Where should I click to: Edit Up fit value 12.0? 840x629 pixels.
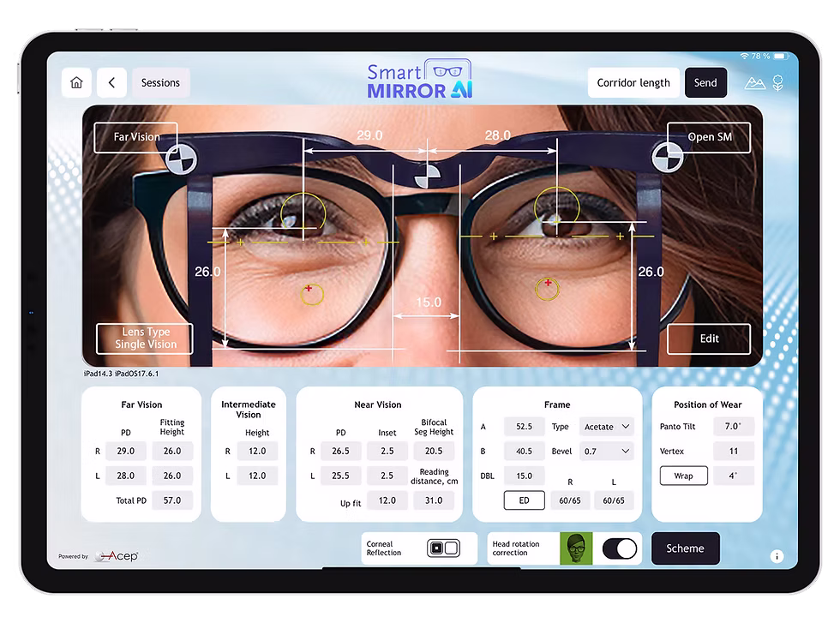387,500
